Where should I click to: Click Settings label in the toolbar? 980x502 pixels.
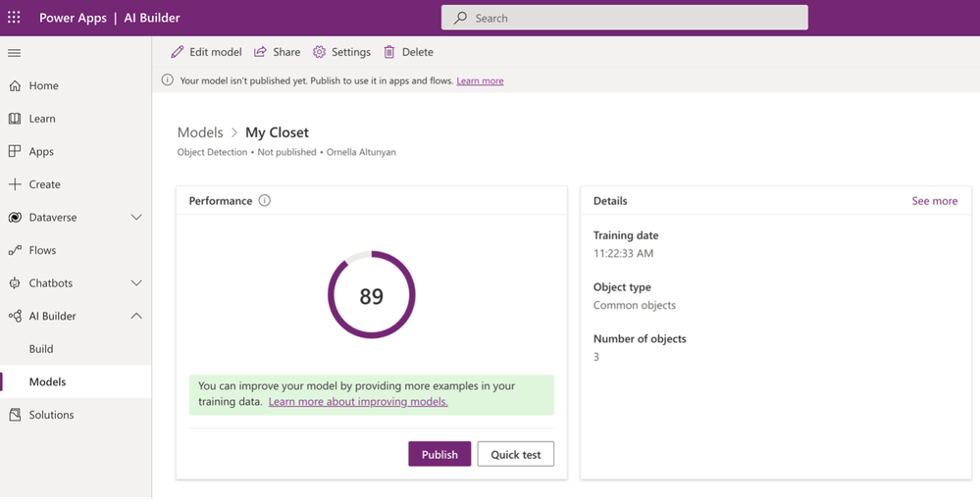pyautogui.click(x=350, y=52)
